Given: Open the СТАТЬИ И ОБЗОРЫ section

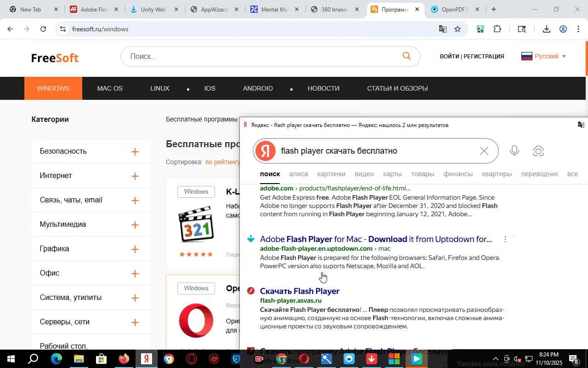Looking at the screenshot, I should click(397, 88).
